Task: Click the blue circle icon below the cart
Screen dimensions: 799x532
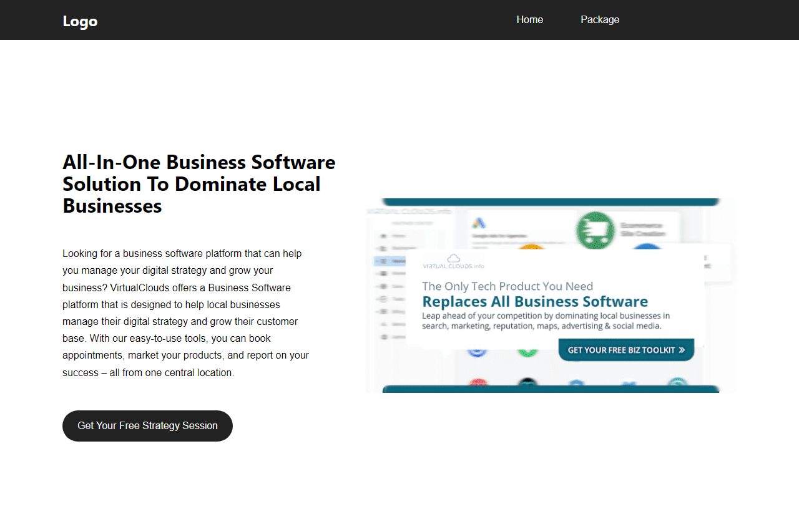Action: point(646,247)
